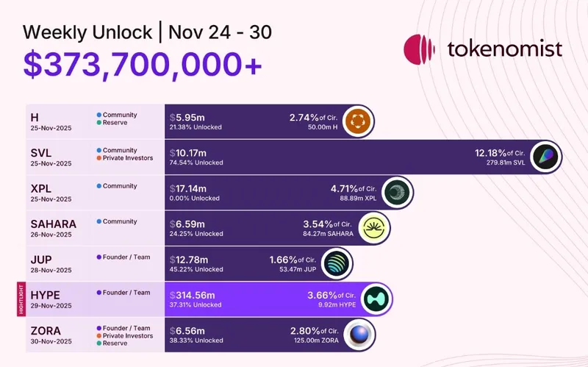Click the XPL token icon
The image size is (588, 367).
click(397, 193)
